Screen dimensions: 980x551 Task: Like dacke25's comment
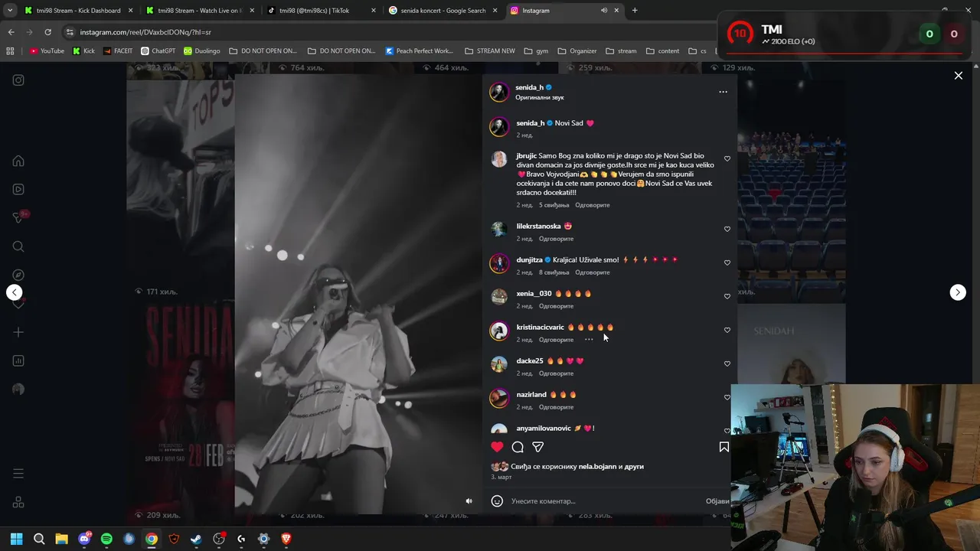coord(727,364)
